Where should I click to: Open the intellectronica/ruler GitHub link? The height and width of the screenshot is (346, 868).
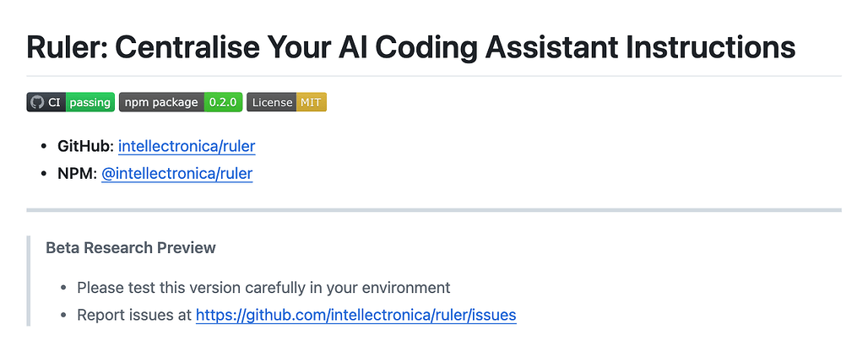[187, 146]
